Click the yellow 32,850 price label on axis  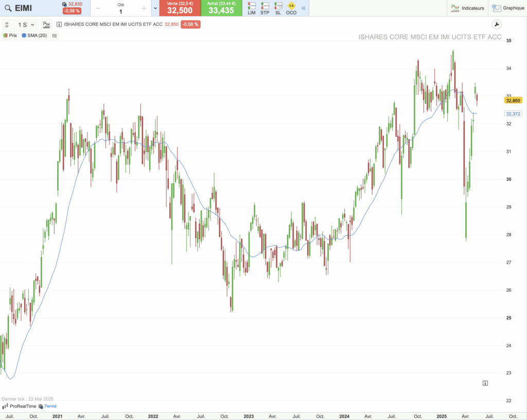click(513, 100)
